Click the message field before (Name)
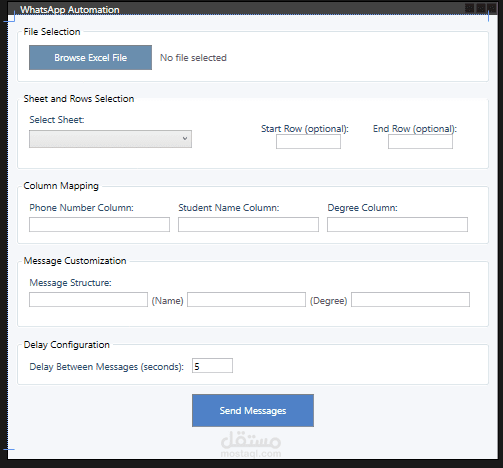 [88, 300]
